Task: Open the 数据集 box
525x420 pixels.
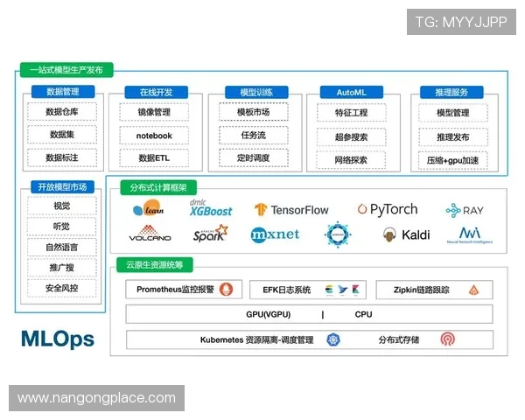Action: point(62,135)
